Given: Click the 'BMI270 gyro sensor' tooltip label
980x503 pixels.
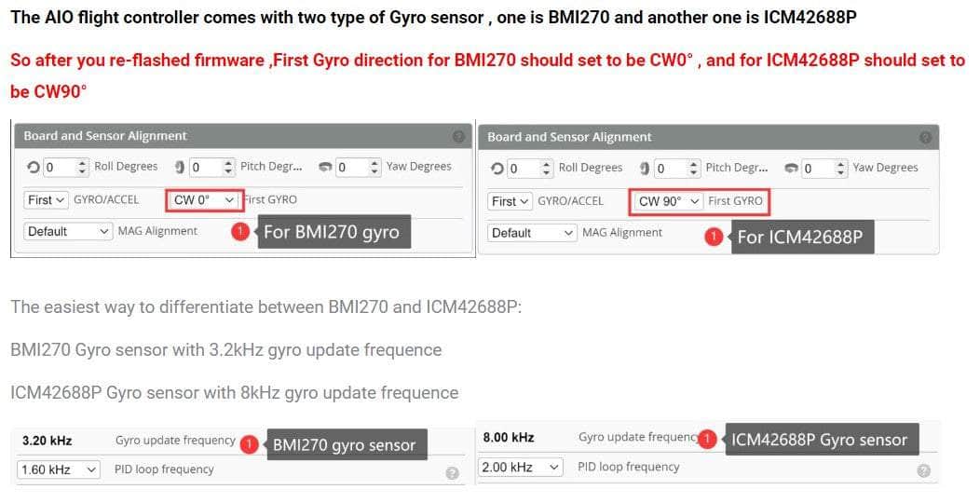Looking at the screenshot, I should coord(344,445).
